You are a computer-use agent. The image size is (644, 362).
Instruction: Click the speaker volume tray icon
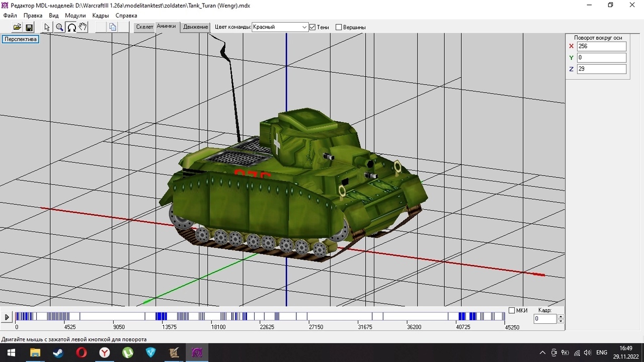587,352
